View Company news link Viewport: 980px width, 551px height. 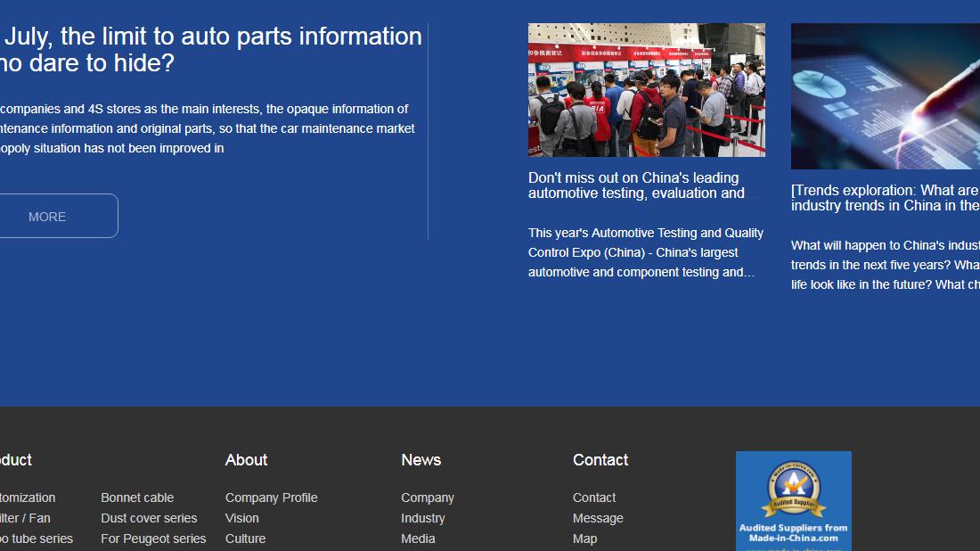[x=428, y=498]
